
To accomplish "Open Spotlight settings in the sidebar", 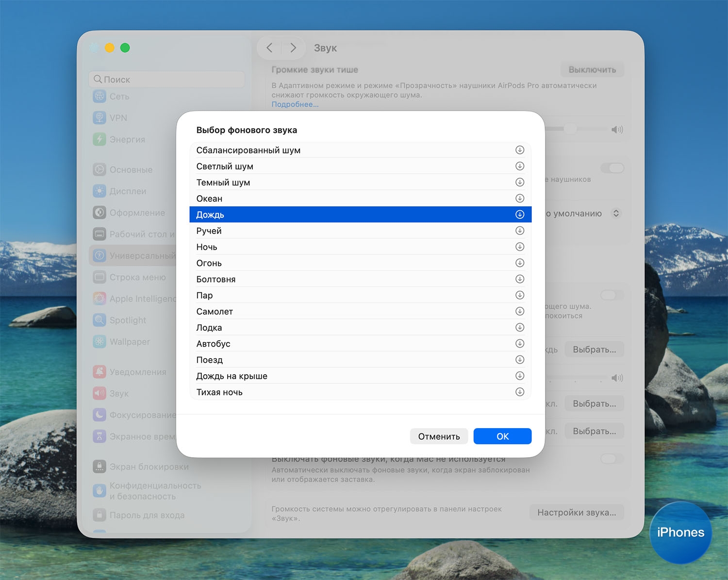I will tap(128, 320).
